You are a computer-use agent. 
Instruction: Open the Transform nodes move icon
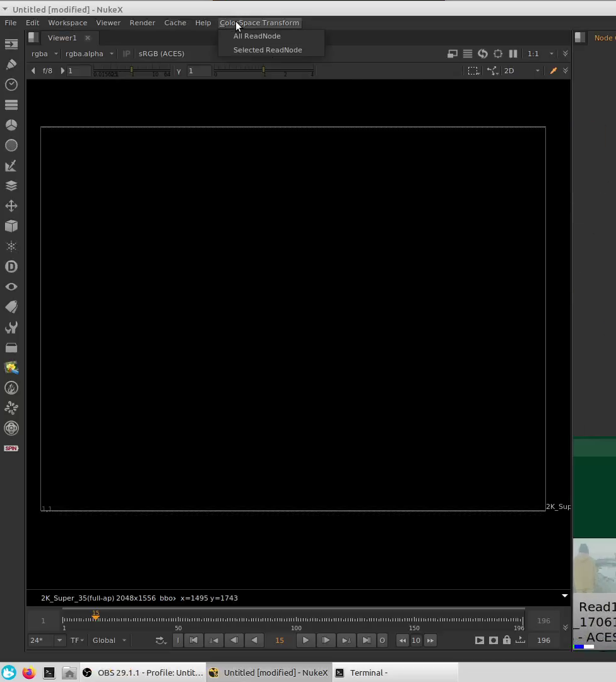point(11,206)
